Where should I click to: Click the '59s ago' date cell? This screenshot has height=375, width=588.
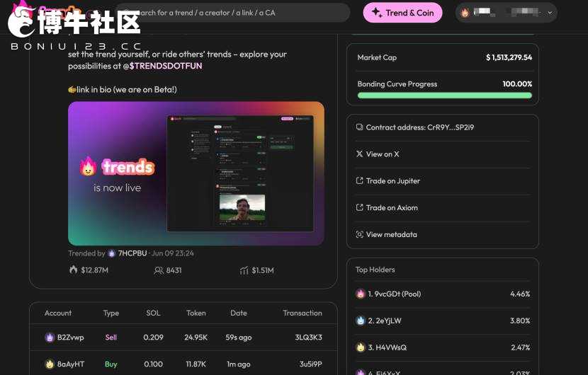coord(239,337)
